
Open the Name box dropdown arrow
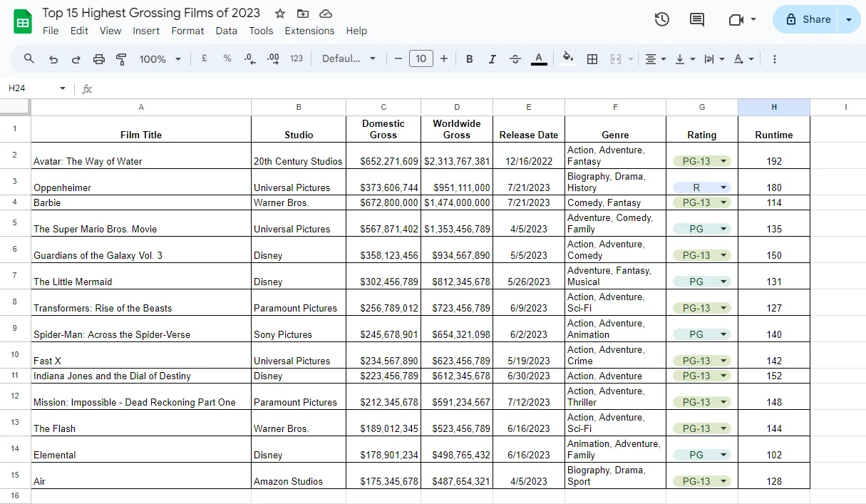[x=63, y=88]
